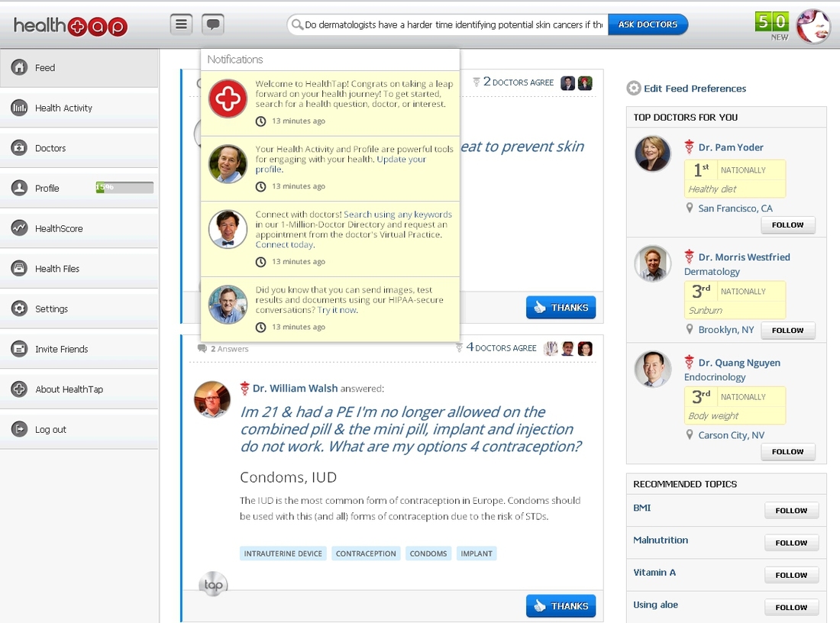Viewport: 840px width, 623px height.
Task: Open the PE contraception question title
Action: pos(411,429)
